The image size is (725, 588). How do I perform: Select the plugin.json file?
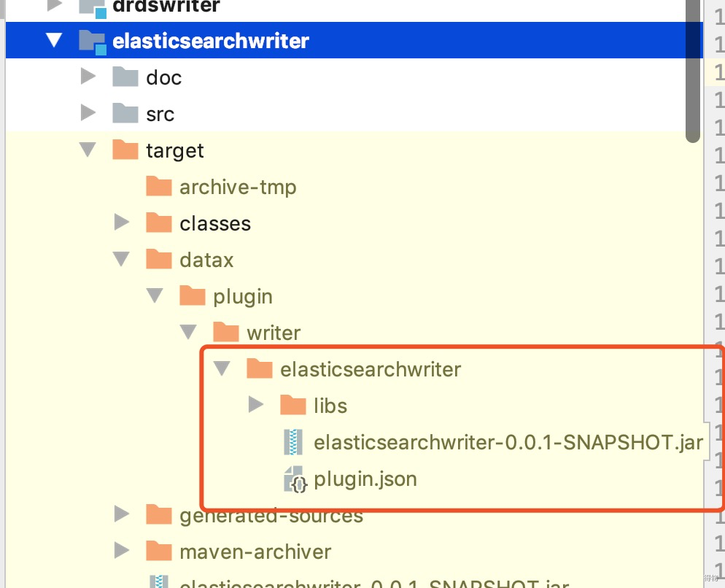365,479
